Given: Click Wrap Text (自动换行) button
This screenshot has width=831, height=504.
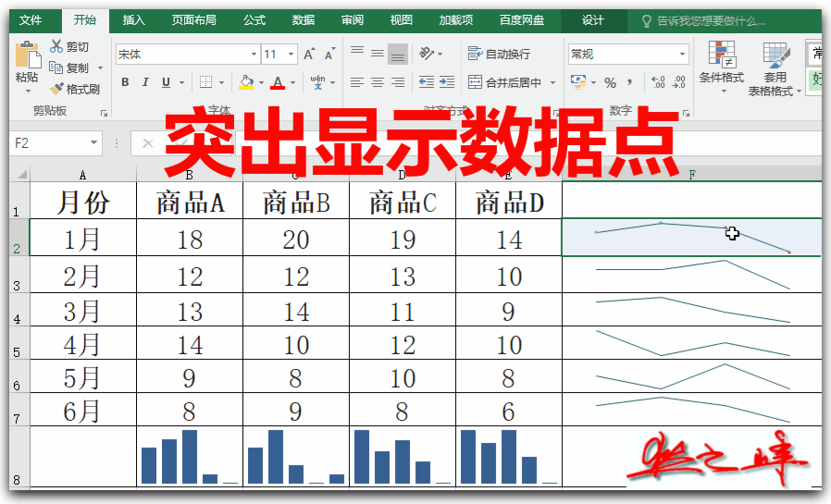Looking at the screenshot, I should 499,54.
